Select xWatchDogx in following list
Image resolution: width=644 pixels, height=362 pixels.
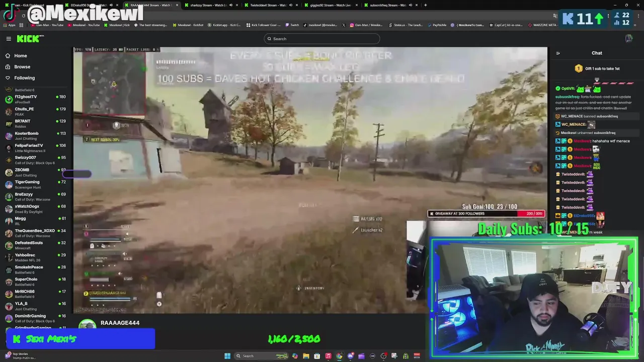[x=36, y=209]
